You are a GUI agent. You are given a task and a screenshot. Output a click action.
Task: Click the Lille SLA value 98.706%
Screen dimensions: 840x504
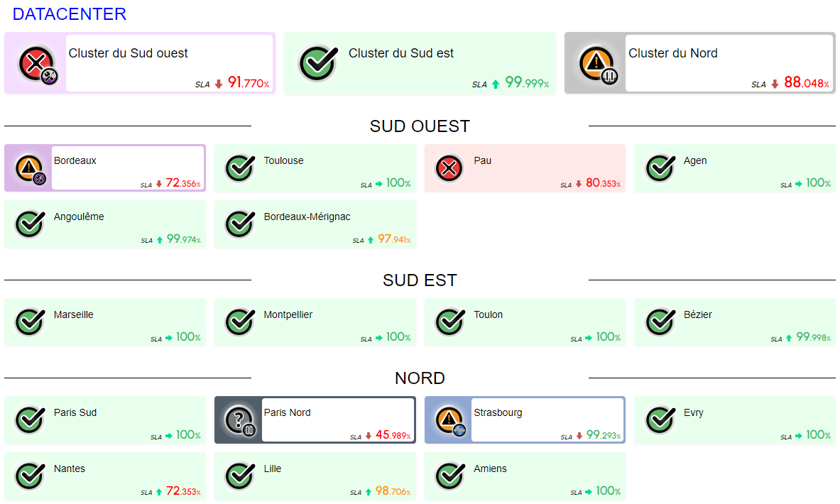pos(393,491)
